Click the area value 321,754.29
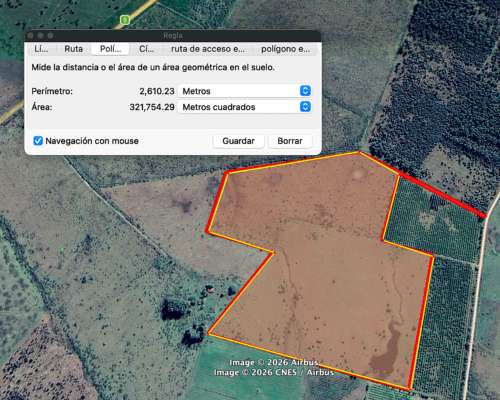Screen dimensions: 500x400 point(152,107)
